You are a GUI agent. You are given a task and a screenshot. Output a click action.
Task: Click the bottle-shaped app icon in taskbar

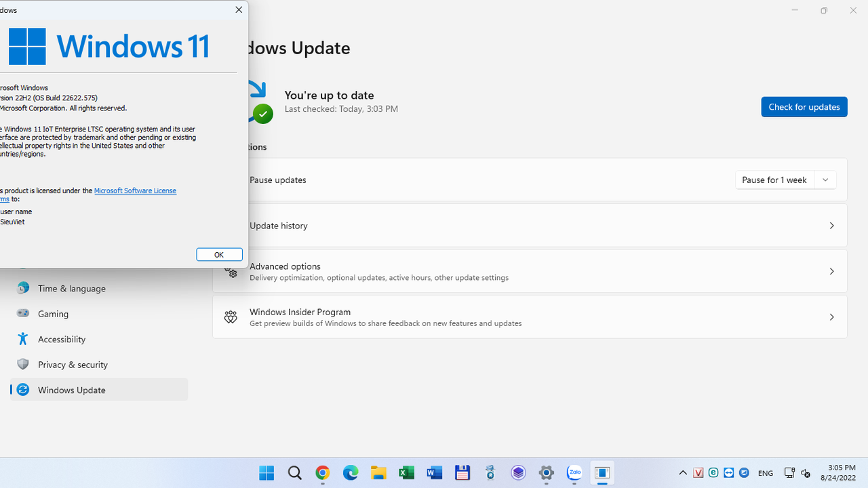pyautogui.click(x=490, y=473)
